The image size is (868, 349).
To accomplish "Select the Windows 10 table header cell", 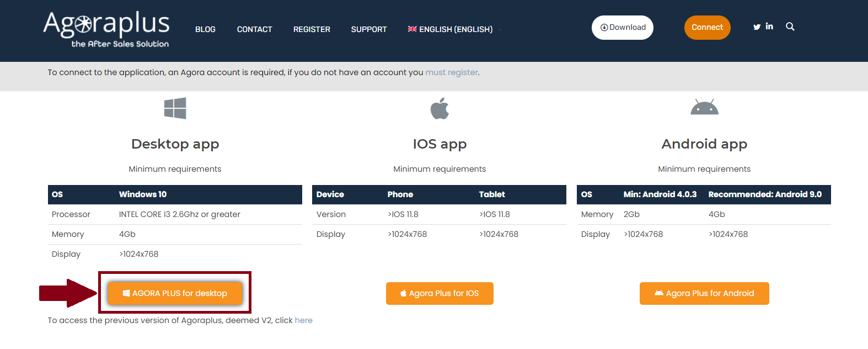I will (143, 194).
